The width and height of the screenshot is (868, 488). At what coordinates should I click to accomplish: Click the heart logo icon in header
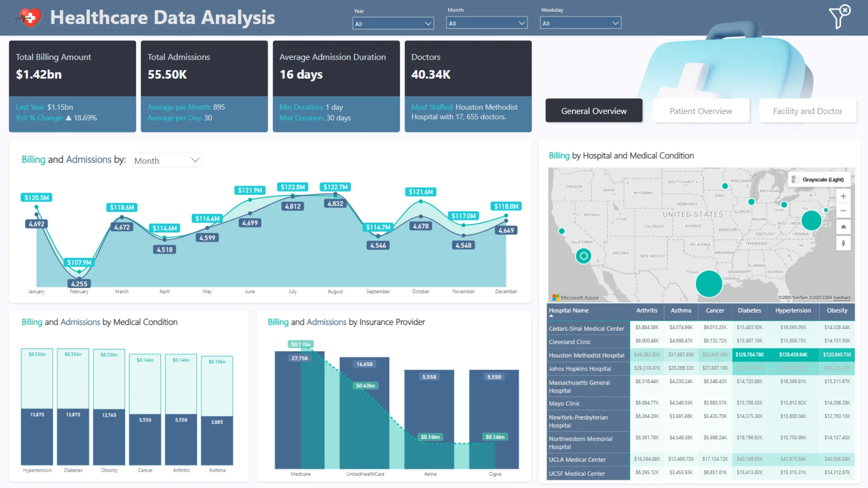(x=30, y=18)
